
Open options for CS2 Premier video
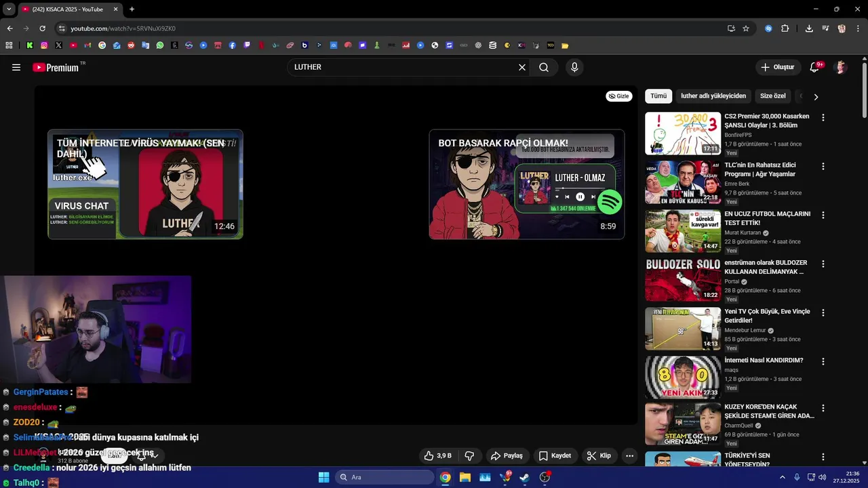[x=823, y=117]
